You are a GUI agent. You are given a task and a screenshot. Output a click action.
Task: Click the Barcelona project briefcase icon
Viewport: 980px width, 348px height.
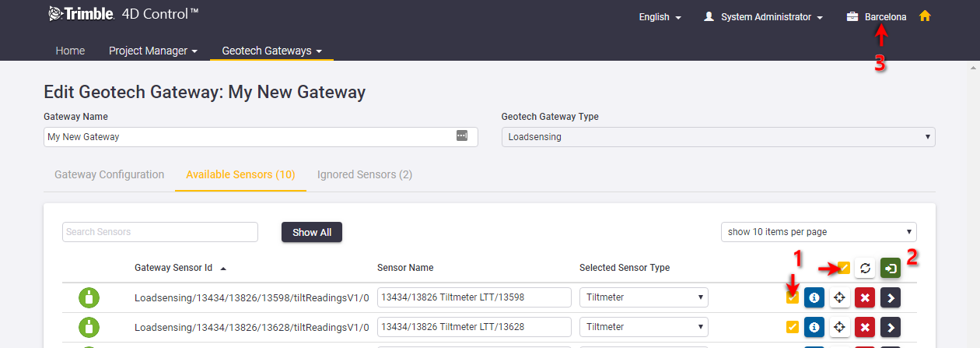pyautogui.click(x=852, y=17)
